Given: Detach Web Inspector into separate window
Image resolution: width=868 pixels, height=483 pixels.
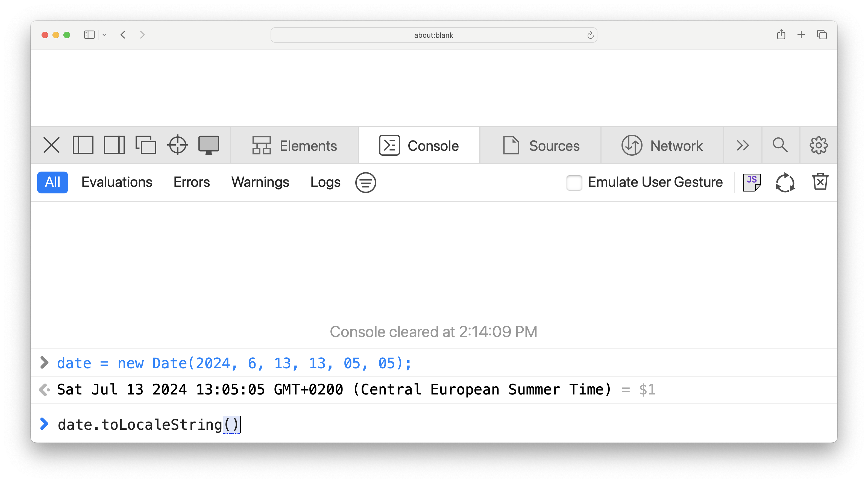Looking at the screenshot, I should pyautogui.click(x=146, y=146).
